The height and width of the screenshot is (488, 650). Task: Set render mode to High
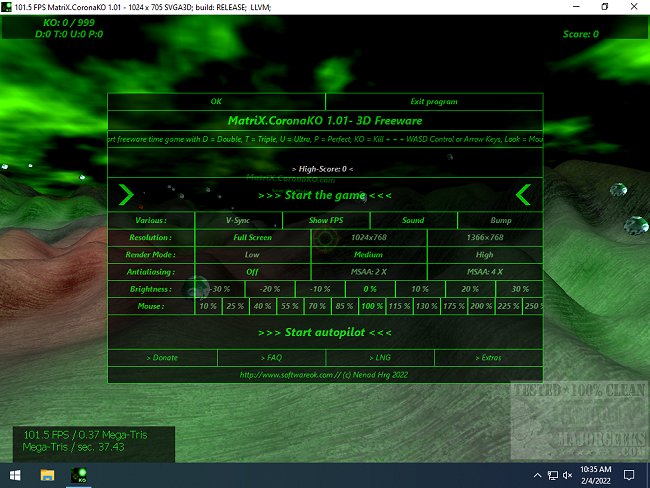[485, 255]
